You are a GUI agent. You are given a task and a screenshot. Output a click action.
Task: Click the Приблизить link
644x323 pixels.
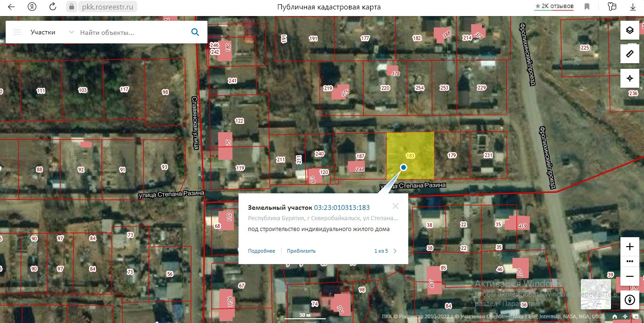coord(301,251)
